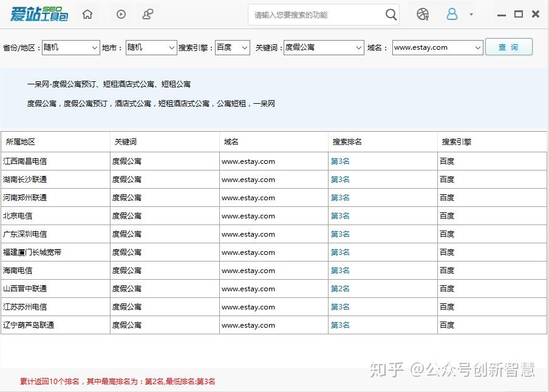Select the 北京电信 region cell
The image size is (549, 392).
pyautogui.click(x=55, y=216)
